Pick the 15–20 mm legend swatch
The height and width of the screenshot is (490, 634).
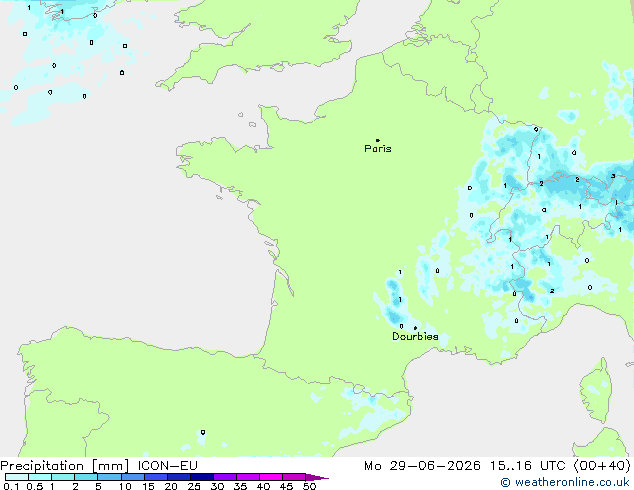156,477
